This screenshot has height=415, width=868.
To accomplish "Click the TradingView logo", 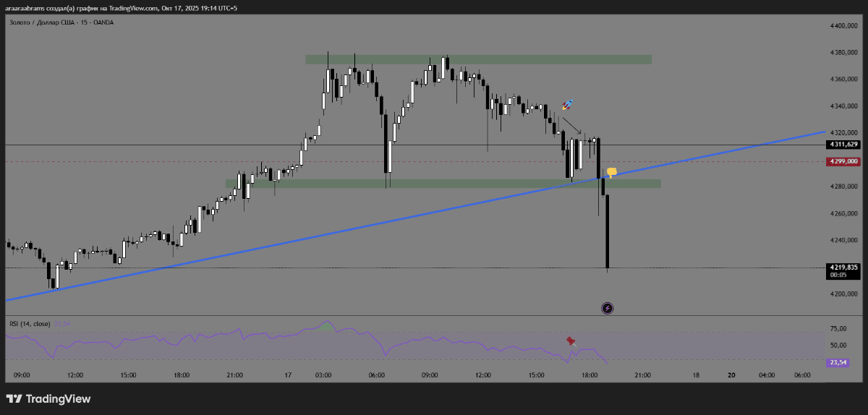I will pyautogui.click(x=48, y=398).
